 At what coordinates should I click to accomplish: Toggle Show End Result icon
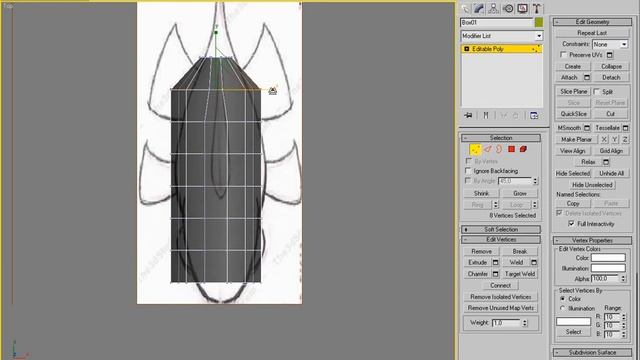coord(486,116)
